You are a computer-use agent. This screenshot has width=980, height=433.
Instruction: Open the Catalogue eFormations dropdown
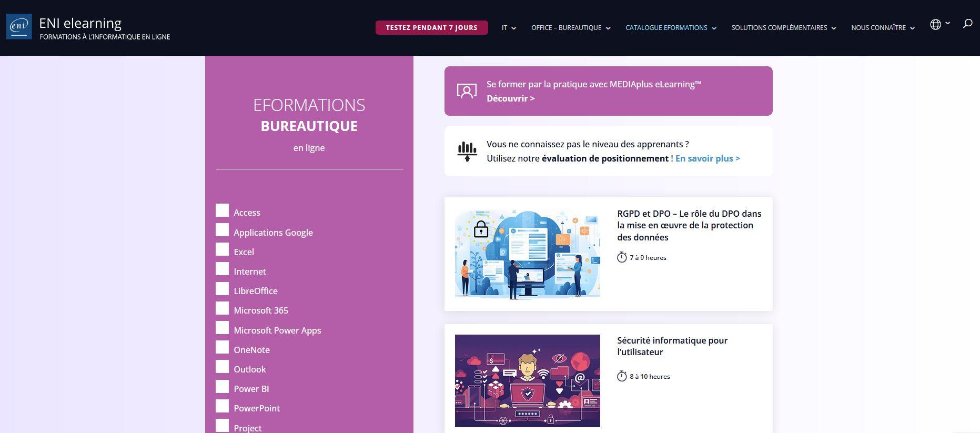click(x=671, y=28)
